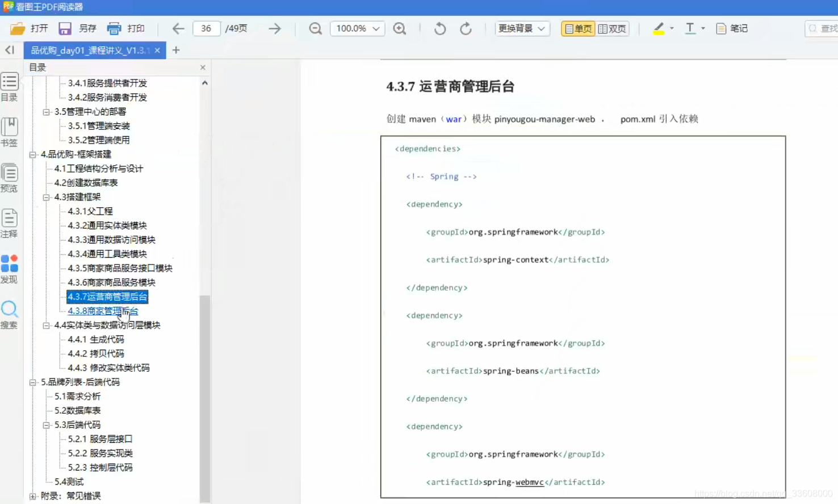838x504 pixels.
Task: Open highlighter color dropdown arrow
Action: [x=672, y=28]
